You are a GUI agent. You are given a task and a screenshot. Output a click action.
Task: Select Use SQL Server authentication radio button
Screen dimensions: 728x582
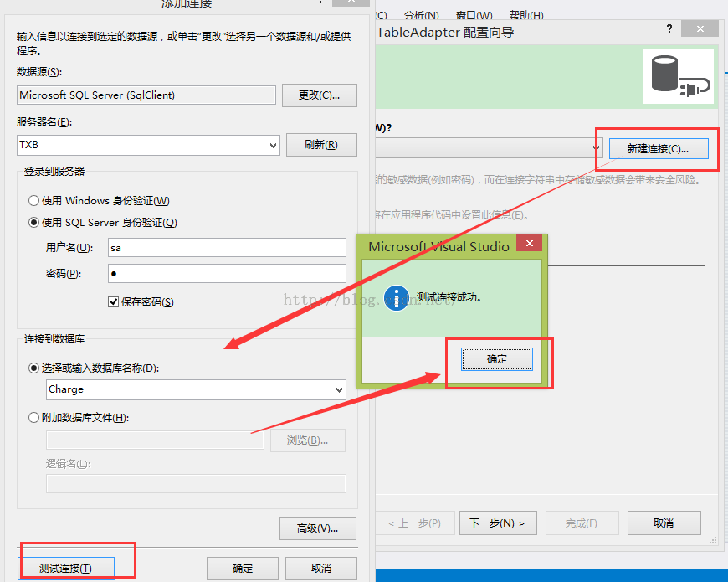(34, 223)
